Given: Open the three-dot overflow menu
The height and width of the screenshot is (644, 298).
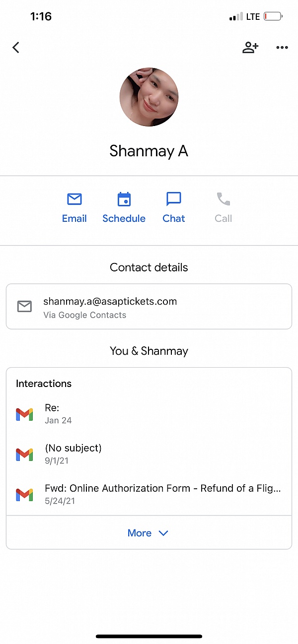Looking at the screenshot, I should pos(282,48).
